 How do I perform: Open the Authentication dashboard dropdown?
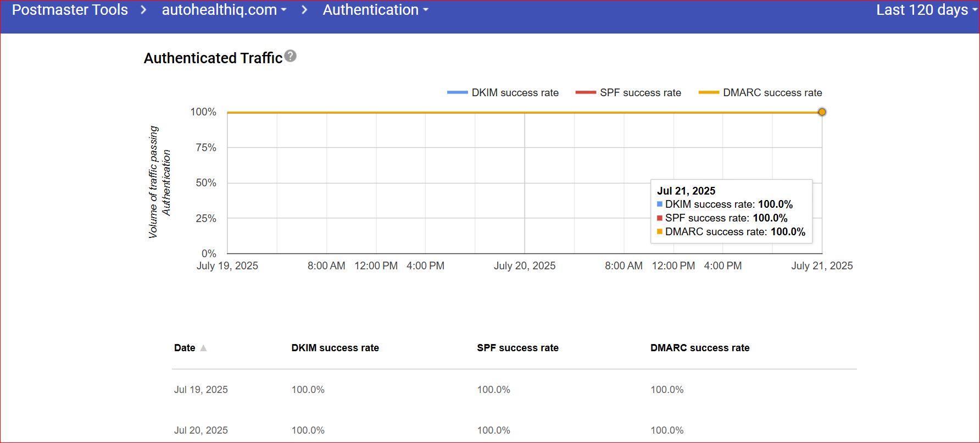(x=375, y=10)
